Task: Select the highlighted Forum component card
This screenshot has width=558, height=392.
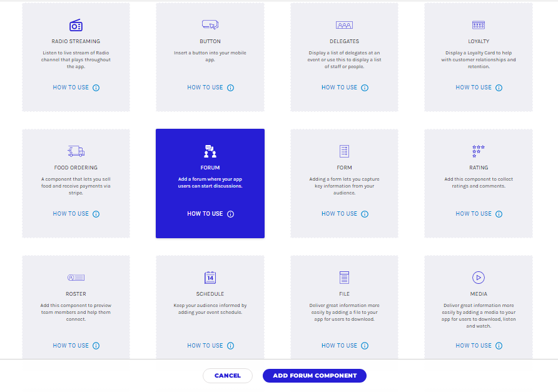Action: [x=210, y=183]
